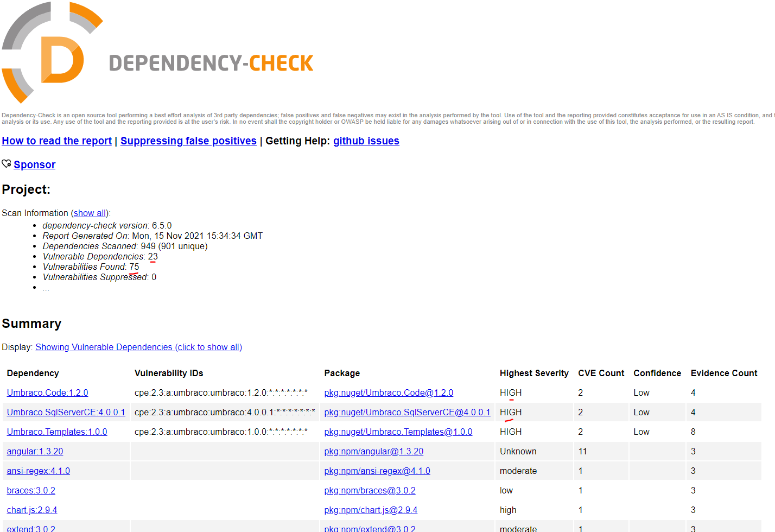This screenshot has width=775, height=532.
Task: Open braces:3.0.2 dependency link
Action: (x=31, y=490)
